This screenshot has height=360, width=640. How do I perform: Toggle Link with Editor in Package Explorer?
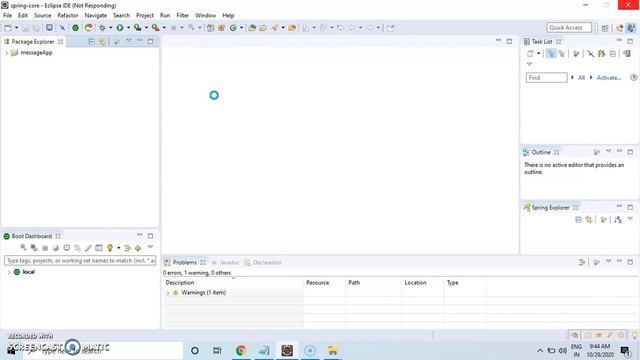(102, 42)
